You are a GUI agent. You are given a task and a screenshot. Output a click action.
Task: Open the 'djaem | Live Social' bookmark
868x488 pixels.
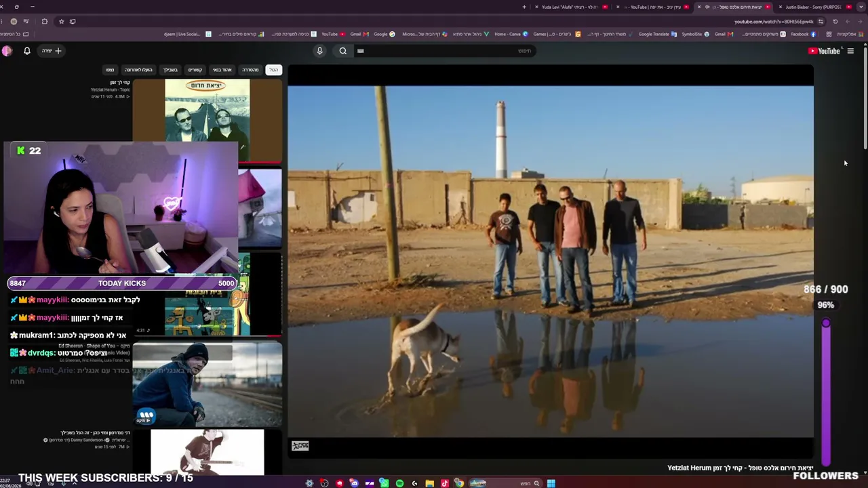pos(186,34)
